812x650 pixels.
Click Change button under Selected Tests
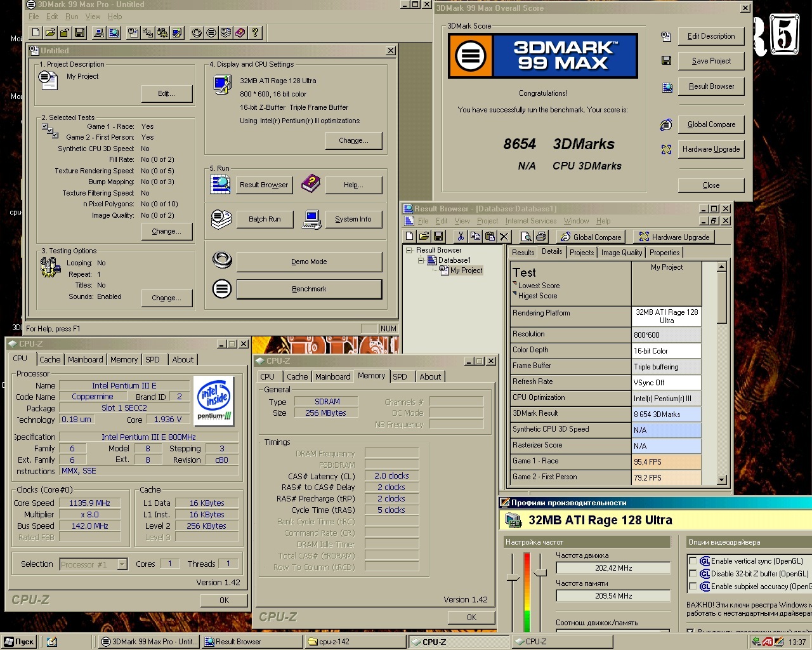(167, 232)
